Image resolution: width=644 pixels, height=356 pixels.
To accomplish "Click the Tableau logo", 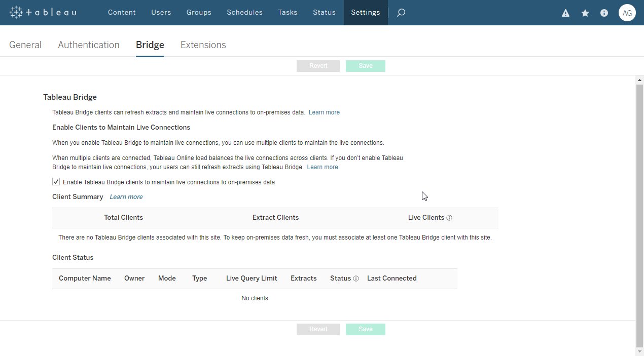I will 43,12.
